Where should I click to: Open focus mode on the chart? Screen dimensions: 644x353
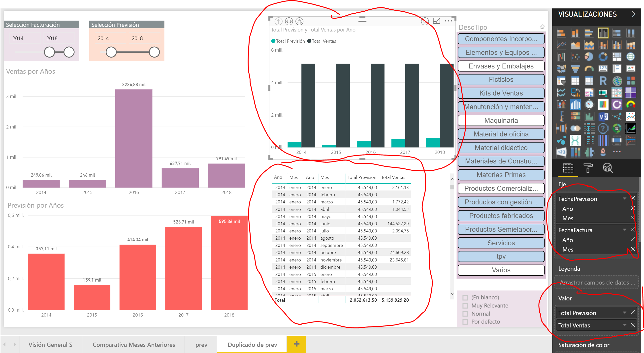click(x=436, y=21)
